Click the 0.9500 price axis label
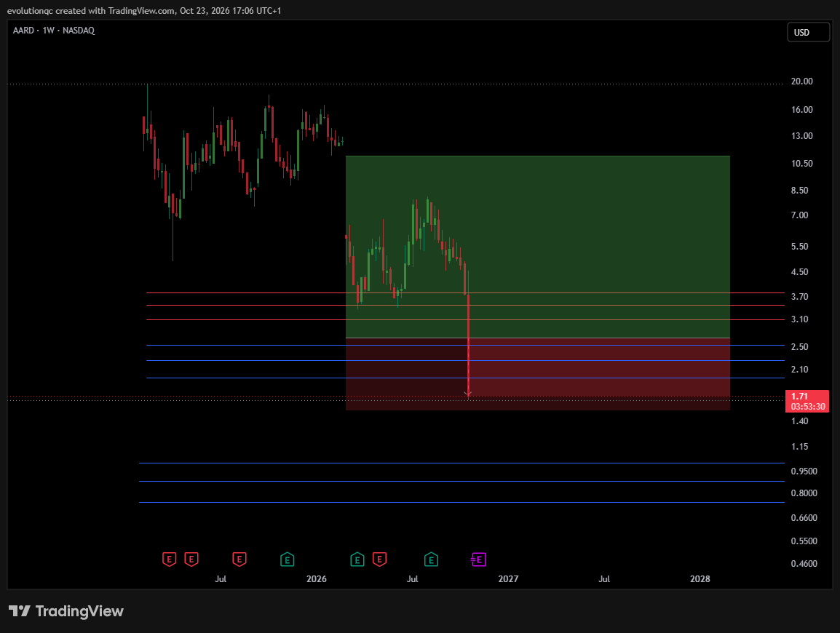Screen dimensions: 840x633 804,471
